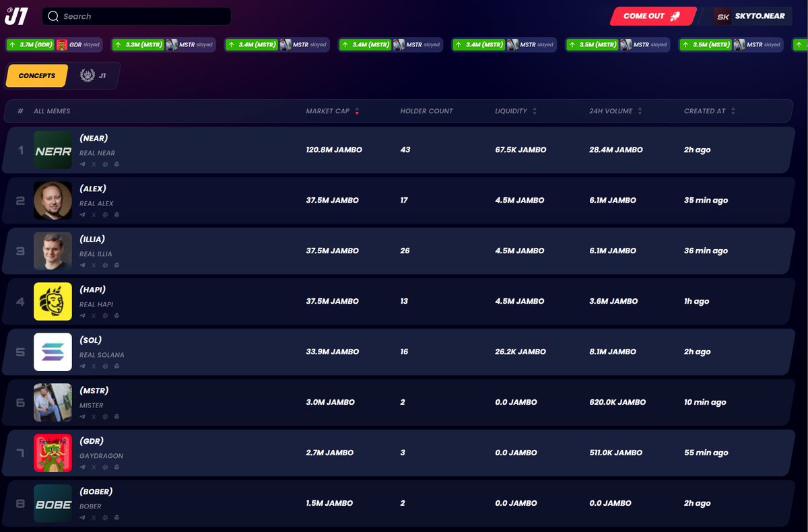808x532 pixels.
Task: Sort the table by 24H Volume
Action: [x=615, y=111]
